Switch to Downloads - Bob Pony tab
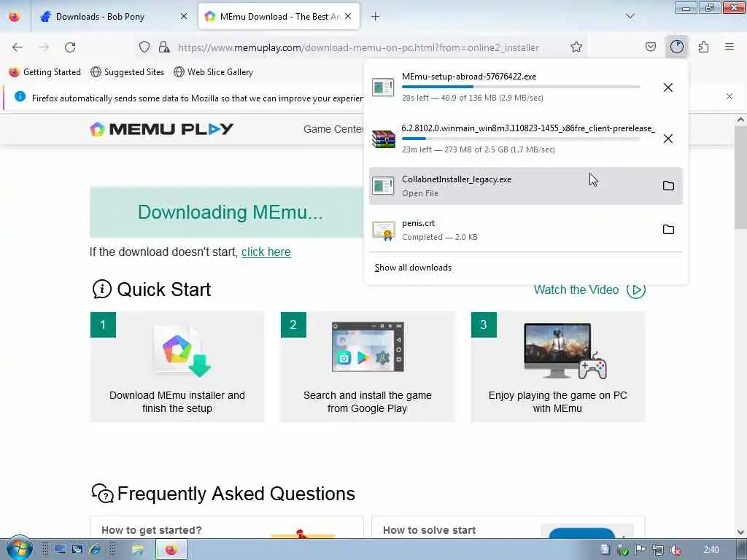Image resolution: width=747 pixels, height=560 pixels. (x=99, y=17)
